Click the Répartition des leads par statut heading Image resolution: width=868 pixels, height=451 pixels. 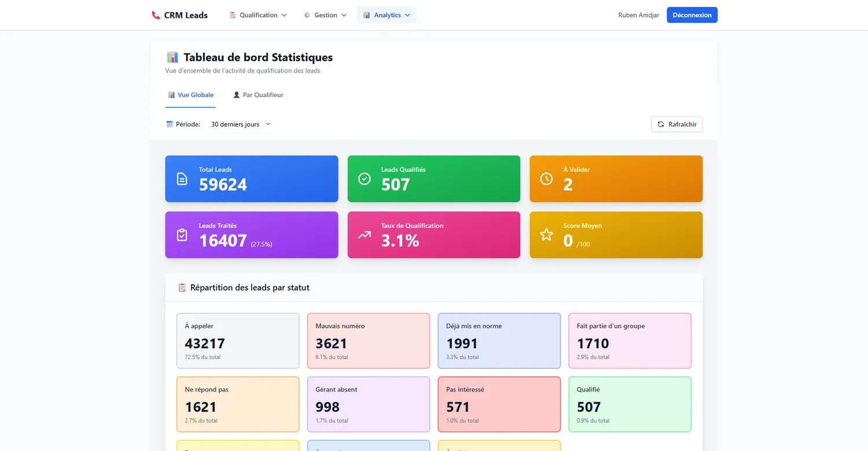250,288
